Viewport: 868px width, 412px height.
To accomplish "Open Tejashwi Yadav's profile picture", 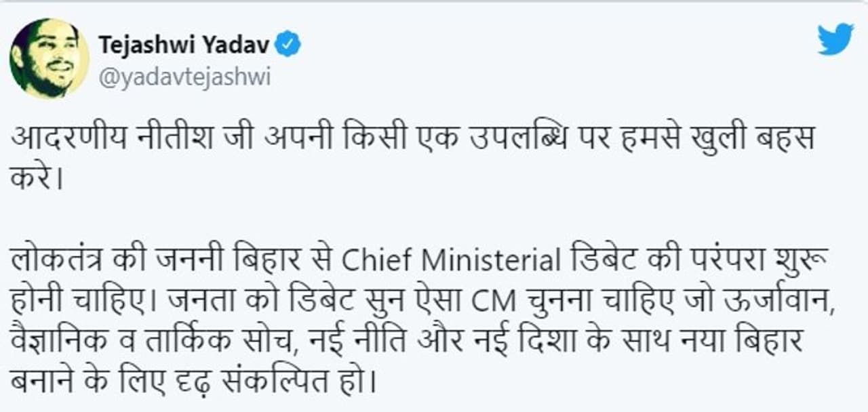I will [x=49, y=58].
